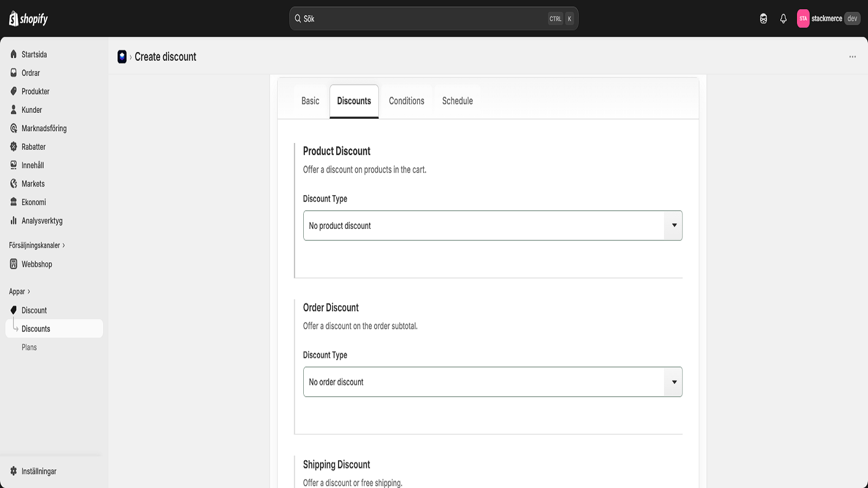Viewport: 868px width, 488px height.
Task: Click the search magnifier icon
Action: click(x=298, y=18)
